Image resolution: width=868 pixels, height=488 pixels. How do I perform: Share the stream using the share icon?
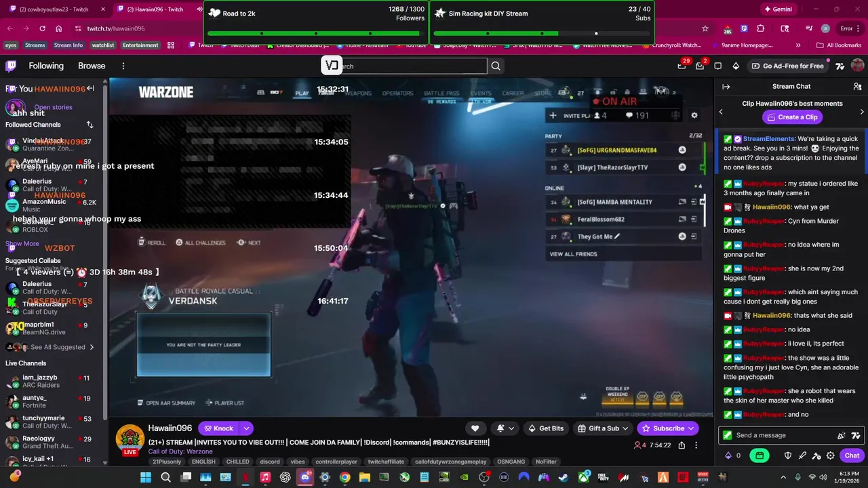682,445
